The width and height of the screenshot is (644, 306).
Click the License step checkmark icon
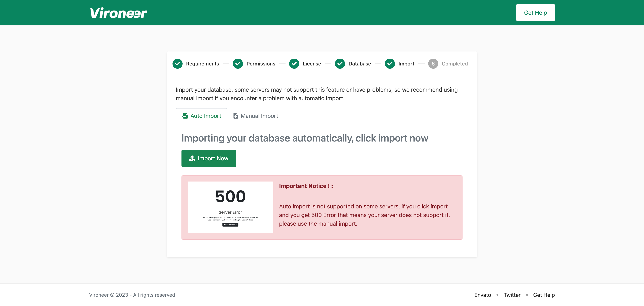[294, 64]
